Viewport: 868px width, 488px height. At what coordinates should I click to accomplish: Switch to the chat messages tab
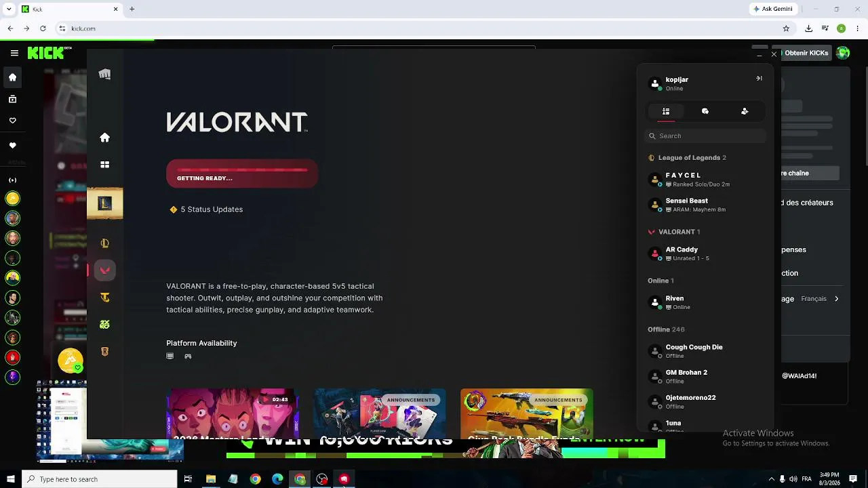[x=705, y=111]
